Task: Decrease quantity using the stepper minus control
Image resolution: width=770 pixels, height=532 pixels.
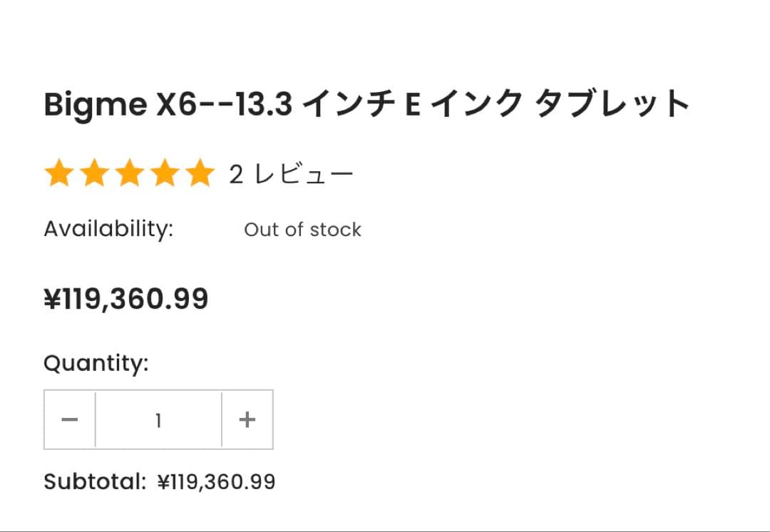Action: 69,419
